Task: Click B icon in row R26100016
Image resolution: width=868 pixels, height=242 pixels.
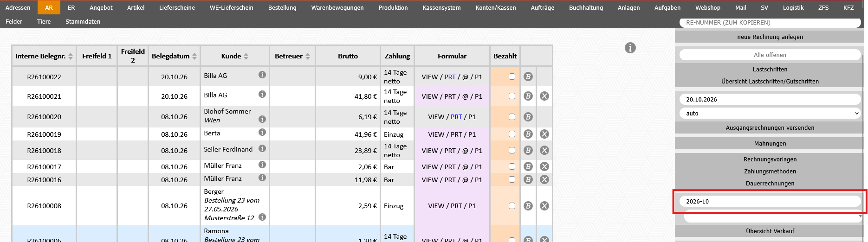Action: tap(528, 179)
